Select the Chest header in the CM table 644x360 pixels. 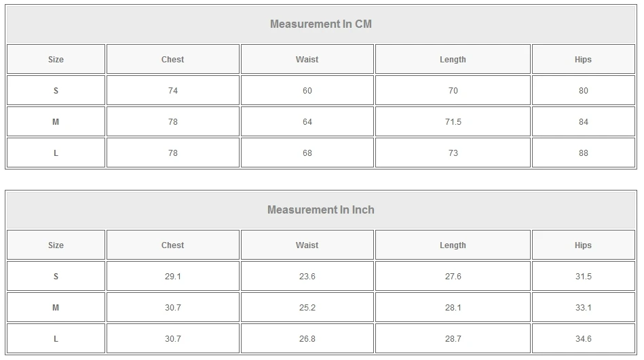click(172, 60)
